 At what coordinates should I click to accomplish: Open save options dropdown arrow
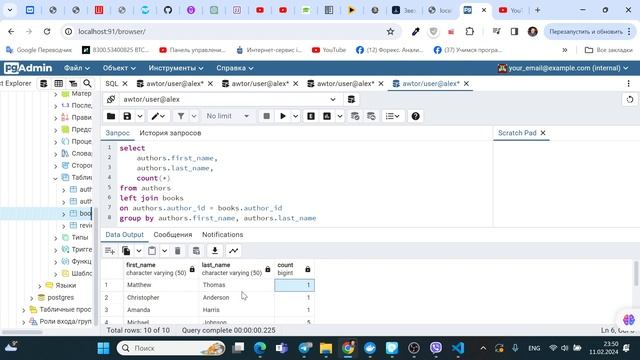[140, 116]
